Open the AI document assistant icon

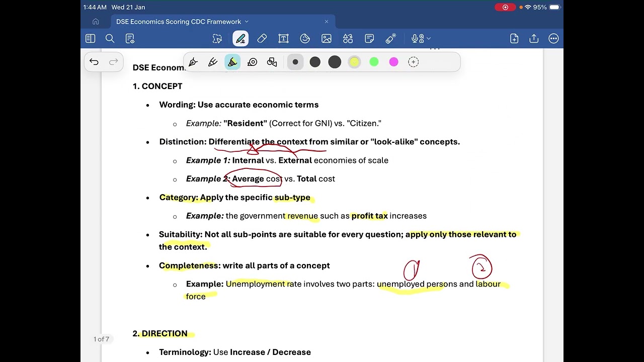pos(130,38)
